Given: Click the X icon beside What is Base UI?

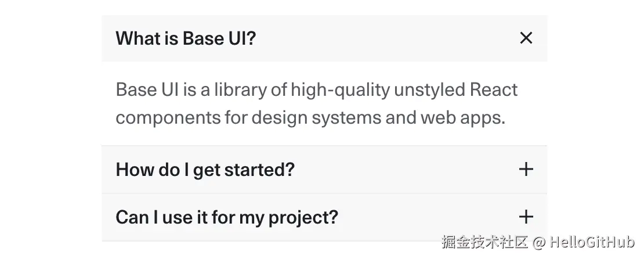Looking at the screenshot, I should 526,38.
